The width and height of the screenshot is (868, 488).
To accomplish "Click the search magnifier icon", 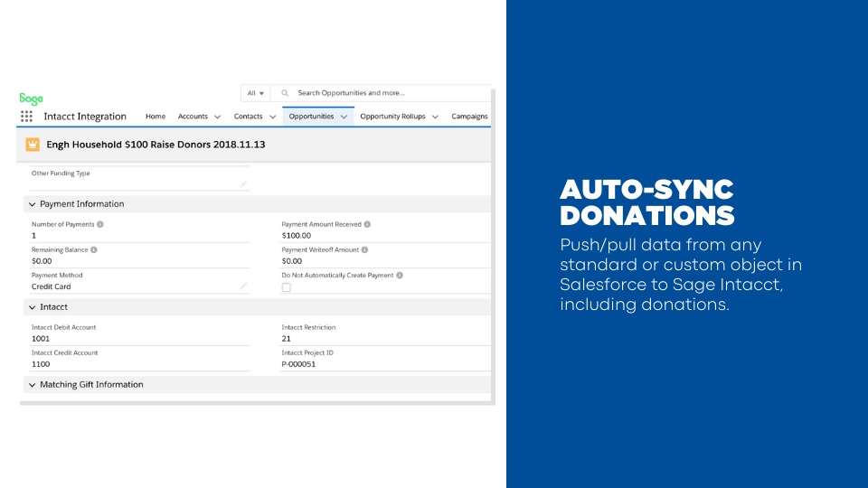I will coord(285,93).
